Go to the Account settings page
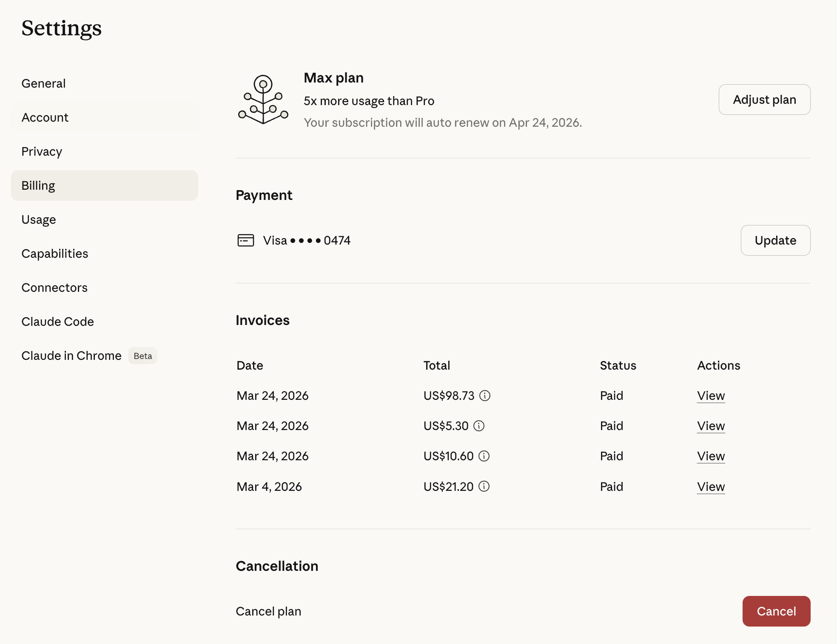Viewport: 837px width, 644px height. [45, 117]
